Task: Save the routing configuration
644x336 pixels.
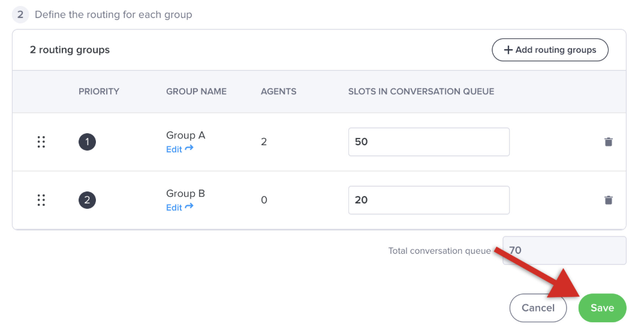Action: [x=601, y=308]
